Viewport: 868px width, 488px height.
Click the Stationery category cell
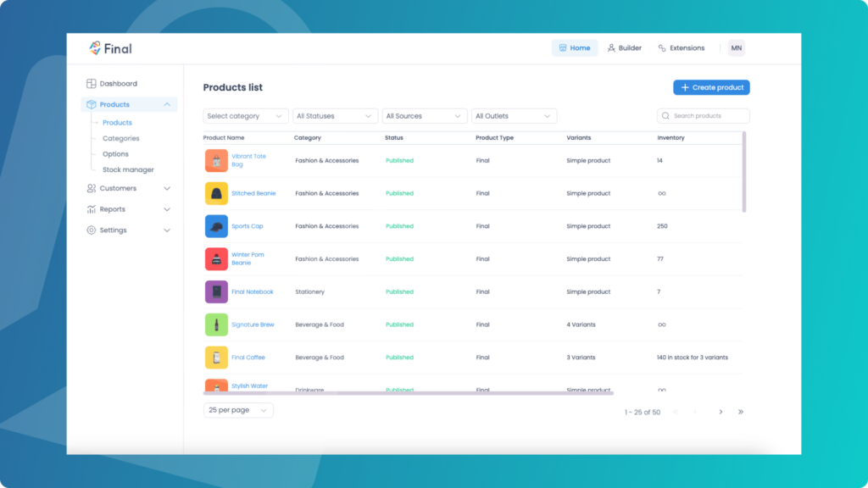coord(310,292)
